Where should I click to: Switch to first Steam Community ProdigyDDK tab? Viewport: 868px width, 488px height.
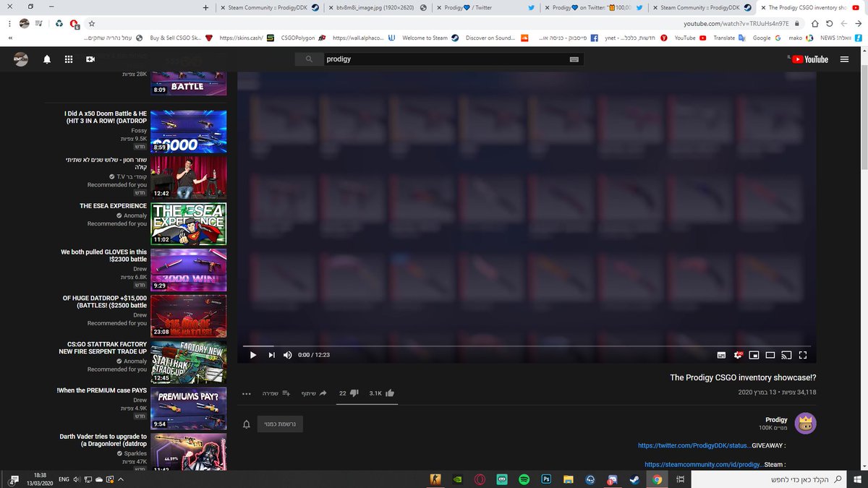268,7
